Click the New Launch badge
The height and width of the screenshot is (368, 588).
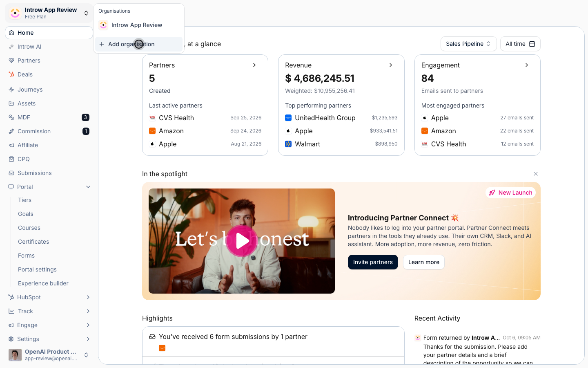coord(510,193)
